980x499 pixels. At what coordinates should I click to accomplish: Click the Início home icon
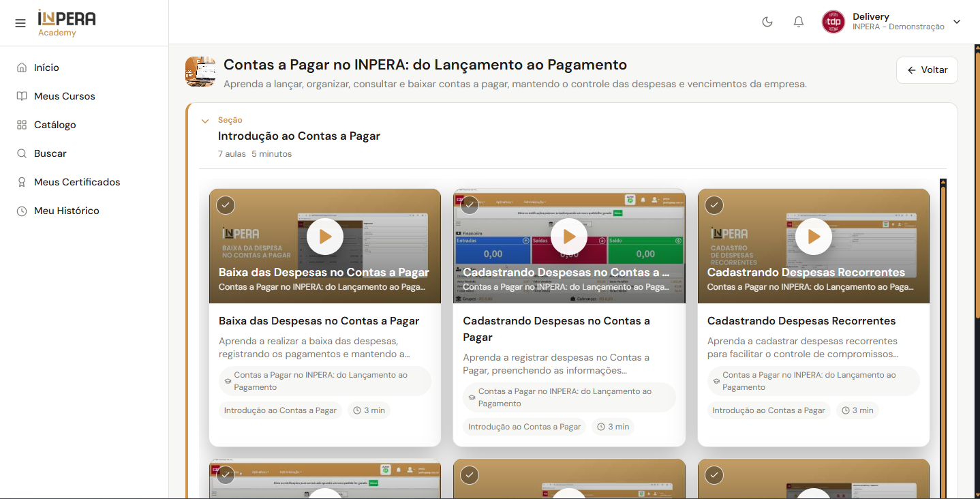click(22, 67)
